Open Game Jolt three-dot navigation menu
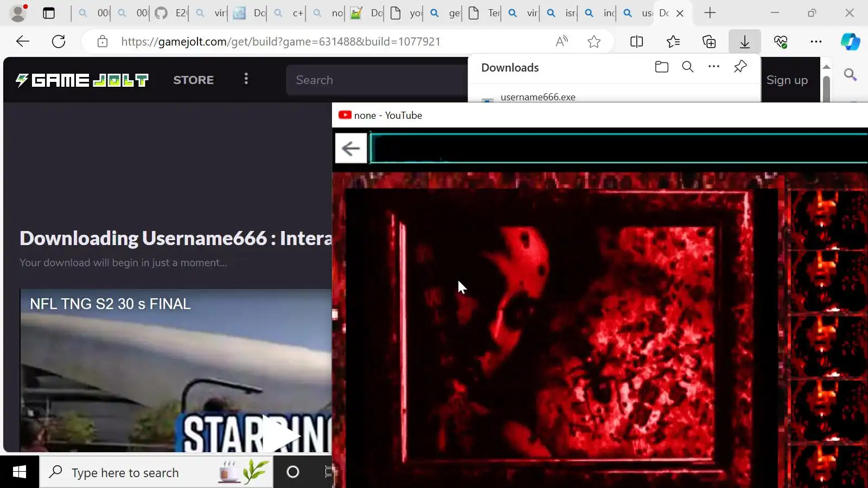Screen dimensions: 868x488 pos(246,79)
